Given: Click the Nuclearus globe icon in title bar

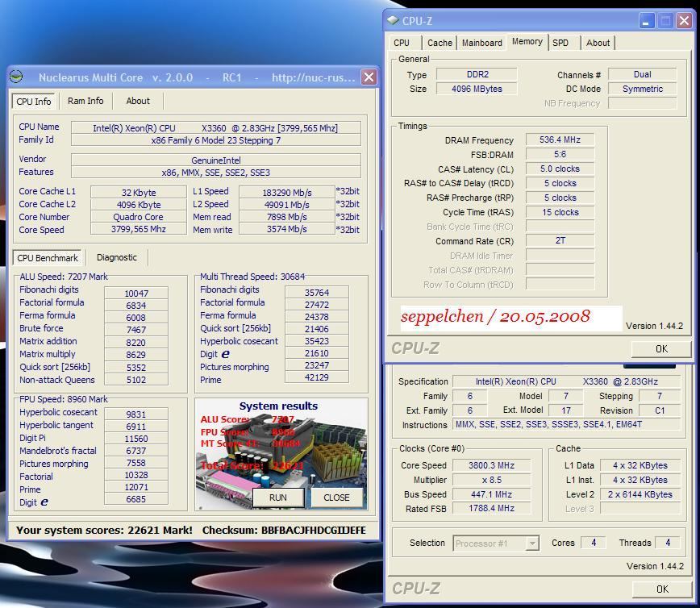Looking at the screenshot, I should click(x=16, y=77).
